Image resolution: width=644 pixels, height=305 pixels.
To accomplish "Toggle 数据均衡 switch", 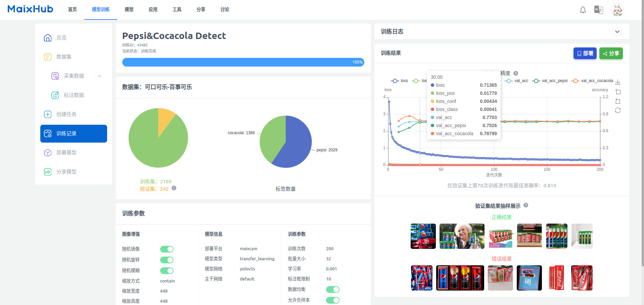I will (333, 290).
